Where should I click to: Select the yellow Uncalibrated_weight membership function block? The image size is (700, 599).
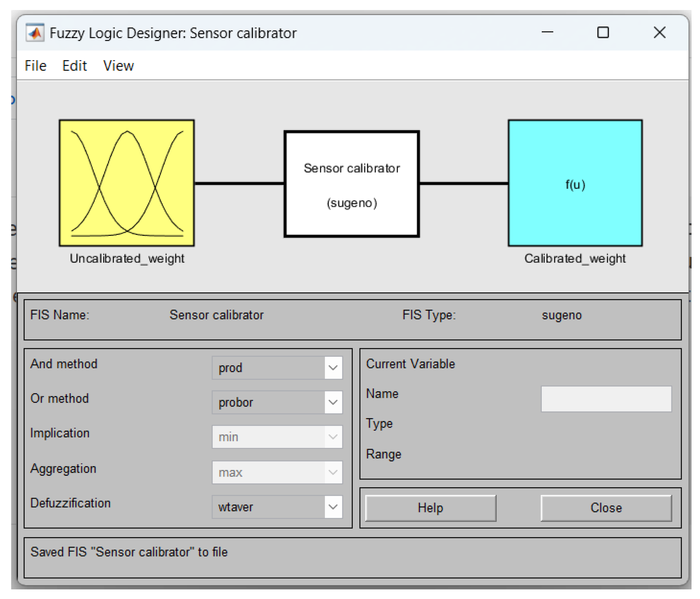[127, 183]
